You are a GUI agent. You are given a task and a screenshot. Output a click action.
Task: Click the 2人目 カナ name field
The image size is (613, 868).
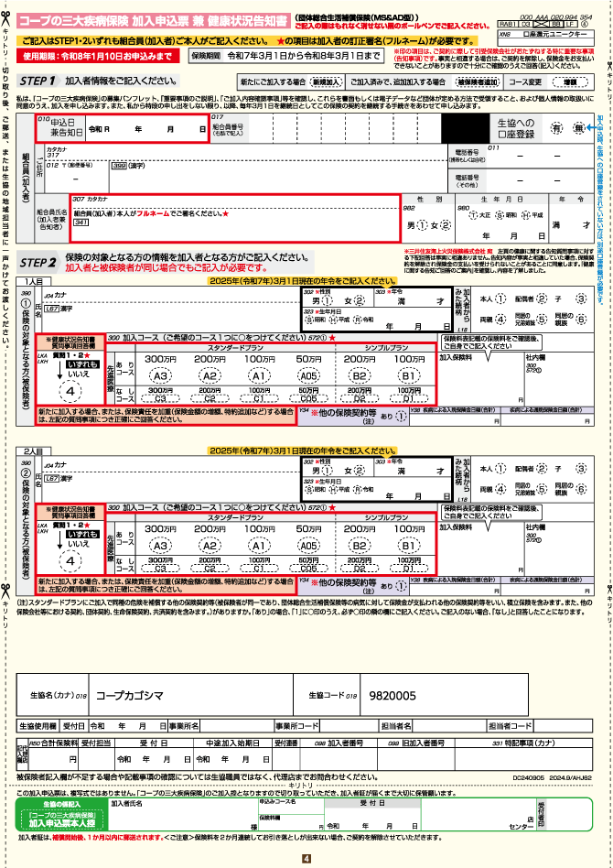tap(171, 465)
